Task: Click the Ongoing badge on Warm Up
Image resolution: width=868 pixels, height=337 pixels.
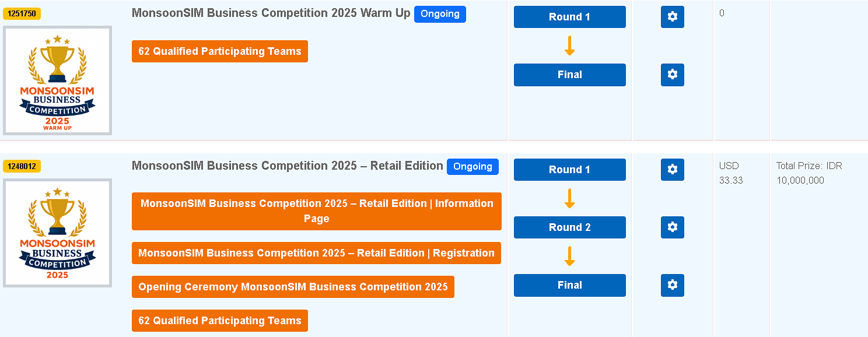Action: pyautogui.click(x=440, y=14)
